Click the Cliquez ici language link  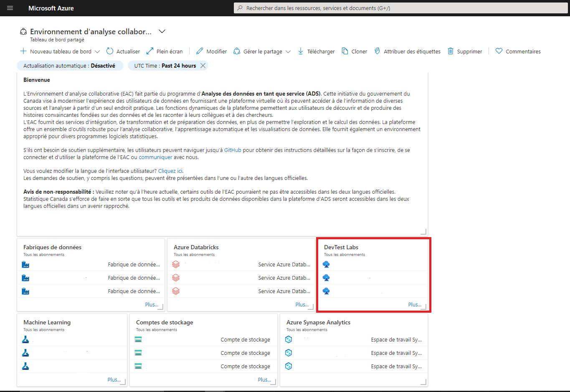(x=170, y=171)
